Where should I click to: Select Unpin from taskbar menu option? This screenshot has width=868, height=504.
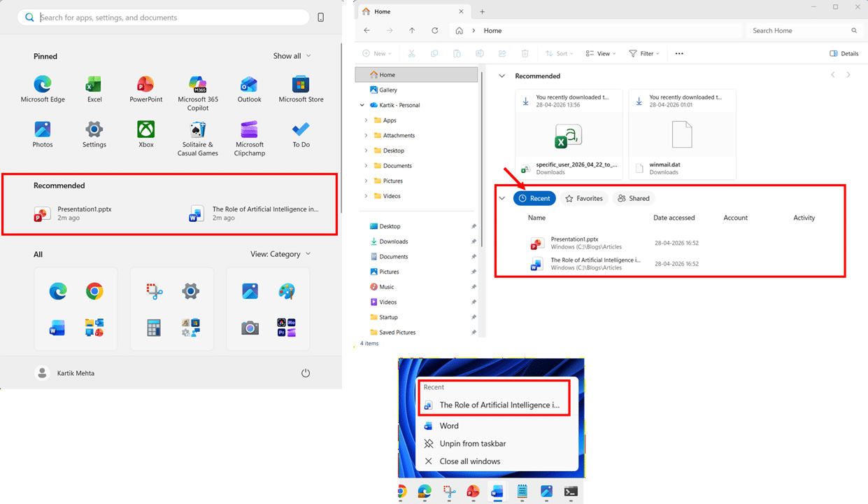472,444
